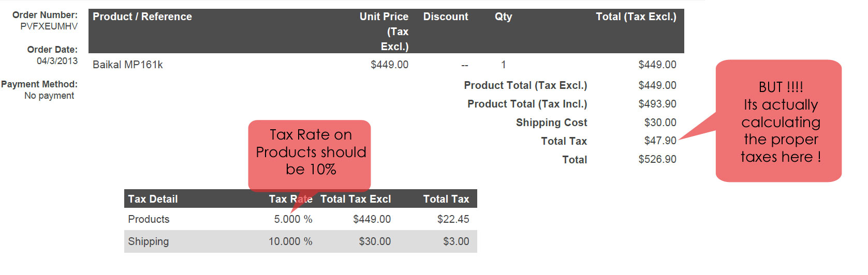The width and height of the screenshot is (868, 275).
Task: Select the Product / Reference column header
Action: 142,17
